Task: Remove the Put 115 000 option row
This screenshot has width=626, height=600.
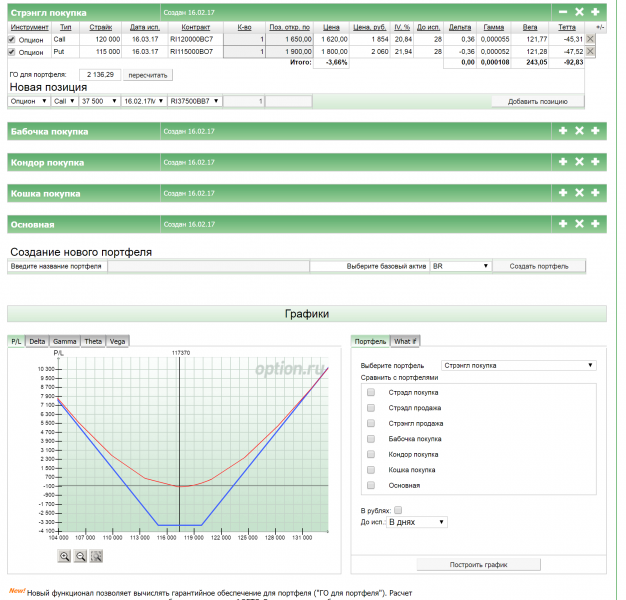Action: [590, 51]
